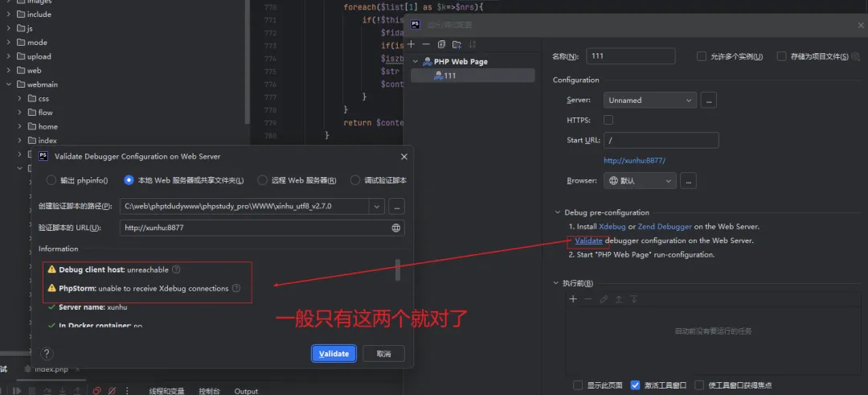Open more options in debug toolbar

(127, 390)
